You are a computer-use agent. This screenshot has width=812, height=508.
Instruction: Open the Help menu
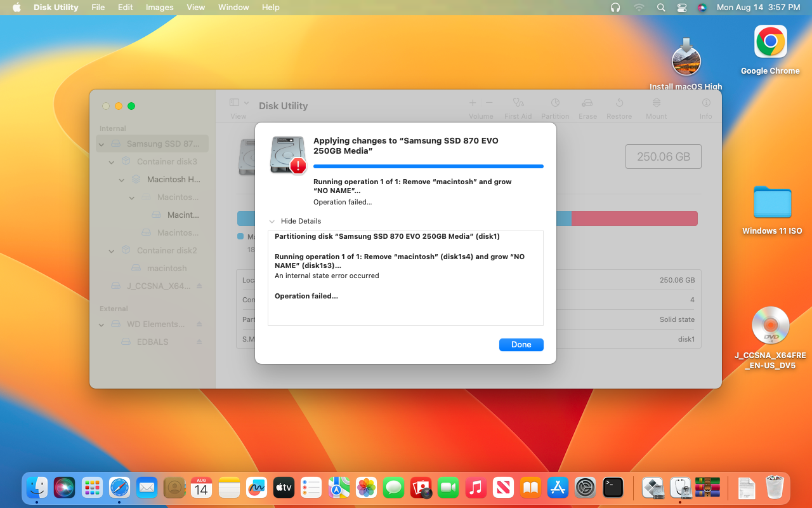pos(271,8)
